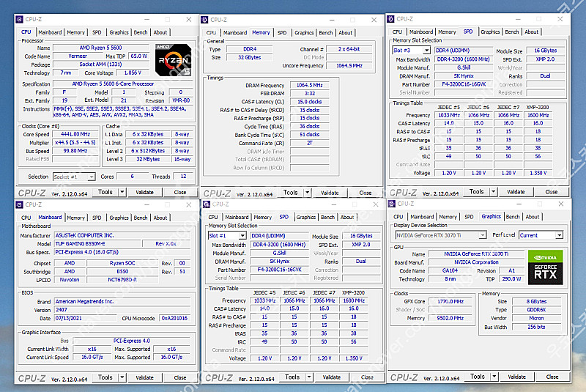Open the Socket #1 selection dropdown
This screenshot has width=586, height=392.
pos(74,177)
